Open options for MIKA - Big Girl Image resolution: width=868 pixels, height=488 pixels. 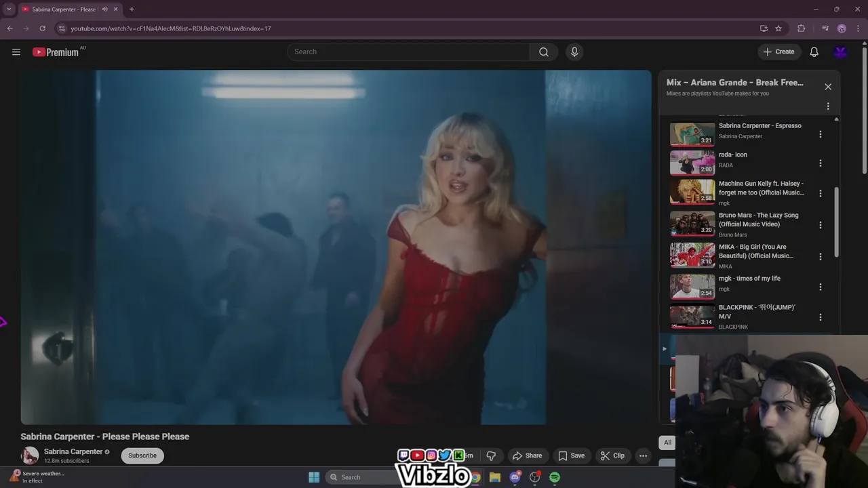click(x=820, y=256)
